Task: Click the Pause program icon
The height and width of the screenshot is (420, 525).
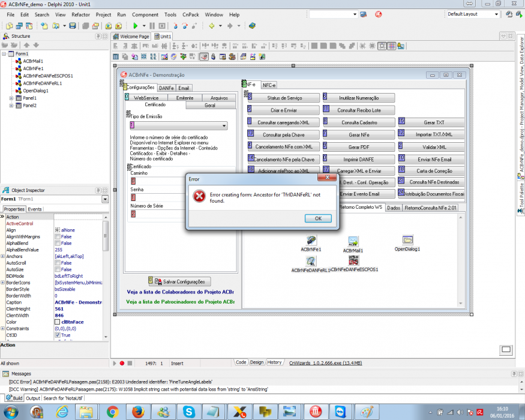Action: click(x=152, y=26)
